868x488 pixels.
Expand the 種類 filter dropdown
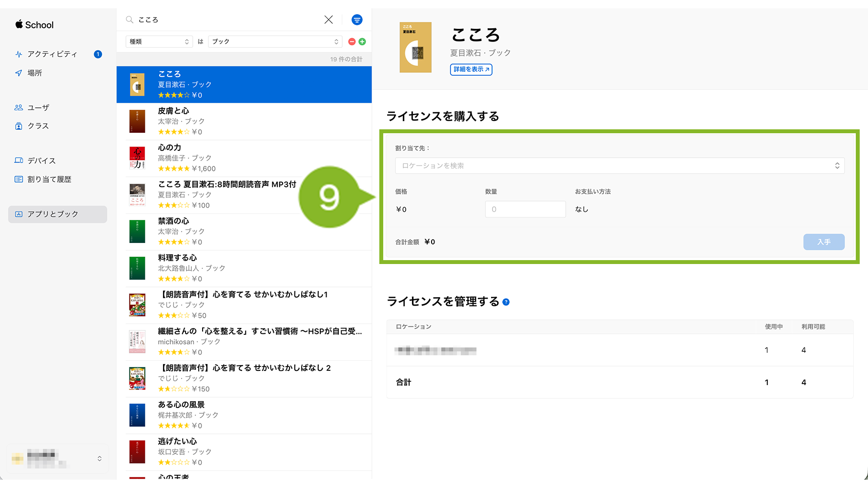(x=159, y=42)
